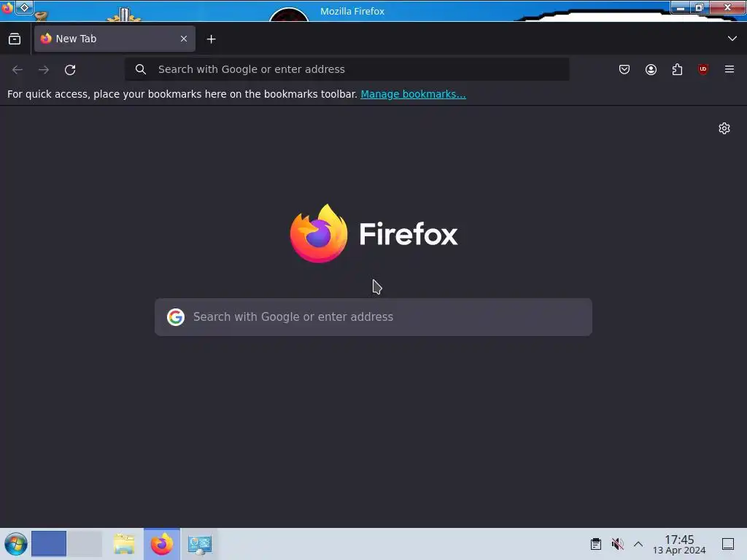This screenshot has height=560, width=747.
Task: Open the window menu Firefox icon in title bar
Action: tap(7, 7)
